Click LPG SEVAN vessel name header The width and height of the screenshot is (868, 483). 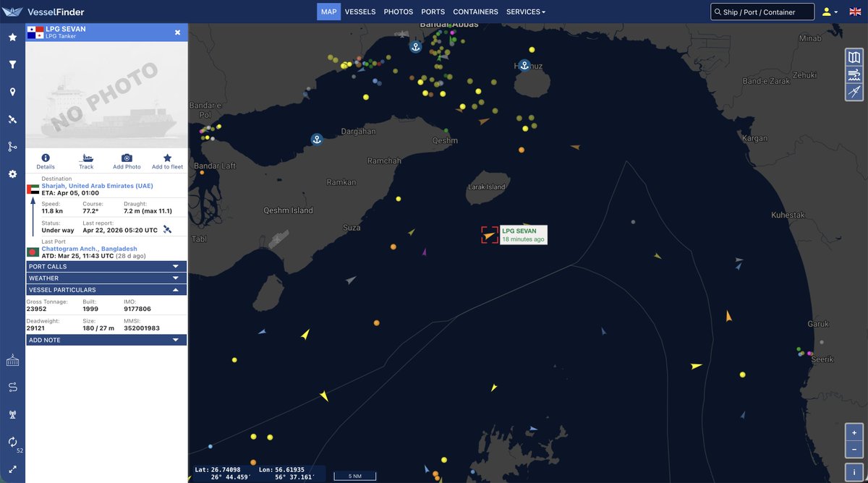click(65, 29)
